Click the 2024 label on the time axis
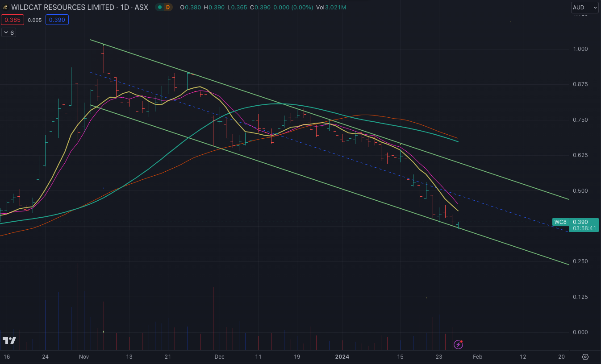 click(x=342, y=357)
